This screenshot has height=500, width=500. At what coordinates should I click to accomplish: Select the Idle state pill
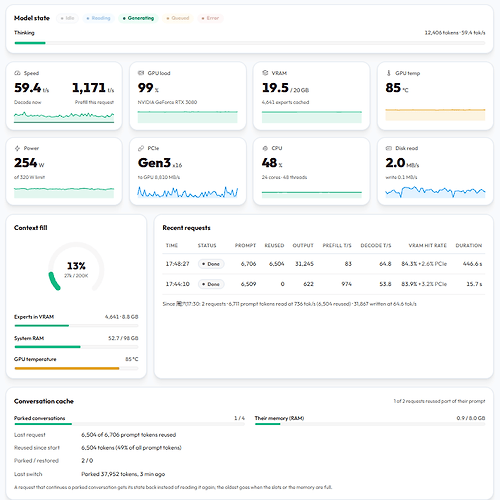67,18
